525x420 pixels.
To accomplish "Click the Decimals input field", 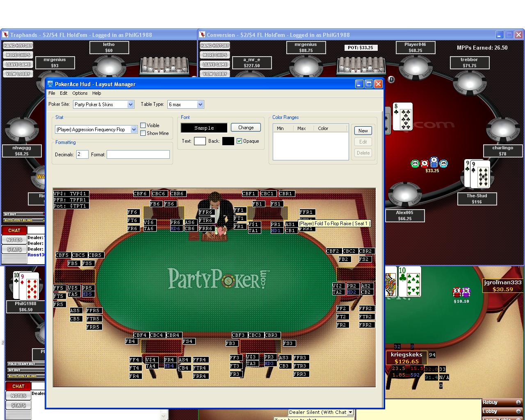I will tap(82, 155).
